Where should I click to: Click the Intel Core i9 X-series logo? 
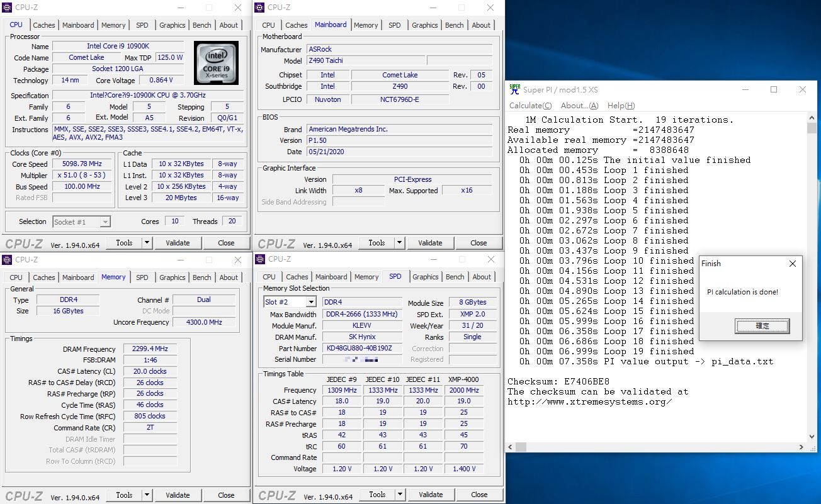point(216,63)
